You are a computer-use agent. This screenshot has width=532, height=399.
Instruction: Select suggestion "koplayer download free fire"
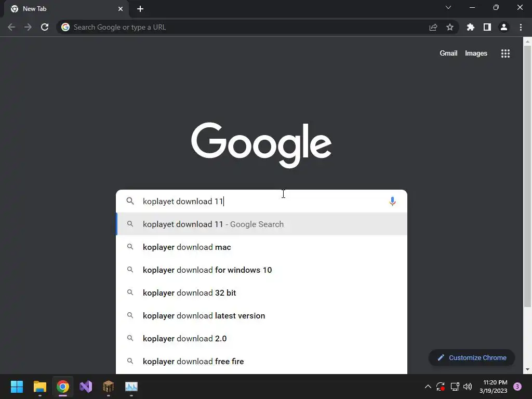[262, 362]
